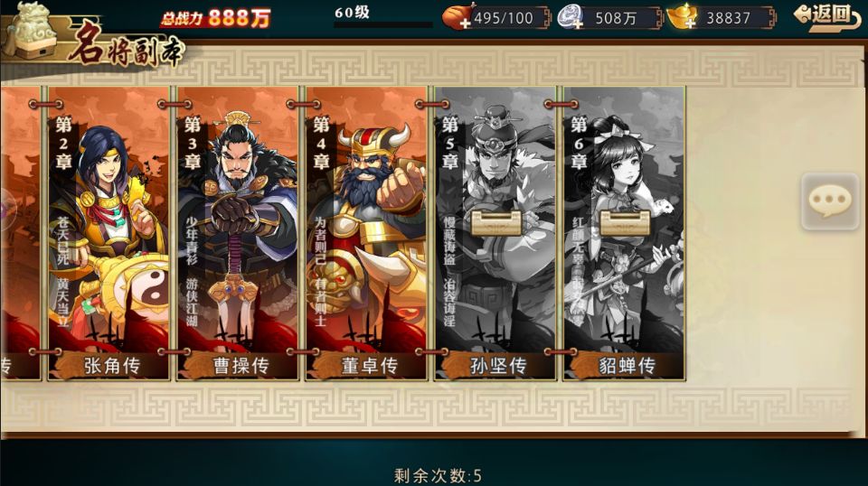Click the 名将副本 title banner
Viewport: 868px width, 486px height.
pyautogui.click(x=127, y=46)
